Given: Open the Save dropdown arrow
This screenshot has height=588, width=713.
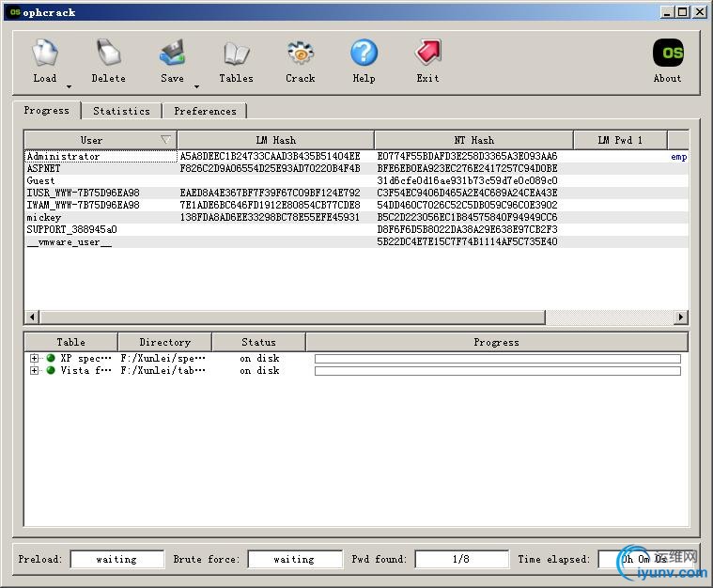Looking at the screenshot, I should pyautogui.click(x=196, y=86).
